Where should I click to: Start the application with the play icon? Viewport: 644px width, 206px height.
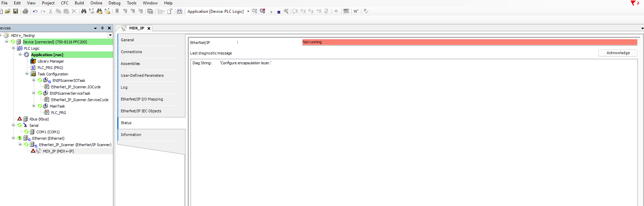271,12
